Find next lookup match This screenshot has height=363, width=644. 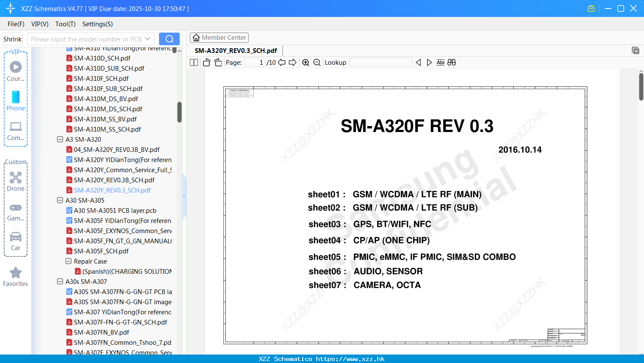tap(429, 63)
